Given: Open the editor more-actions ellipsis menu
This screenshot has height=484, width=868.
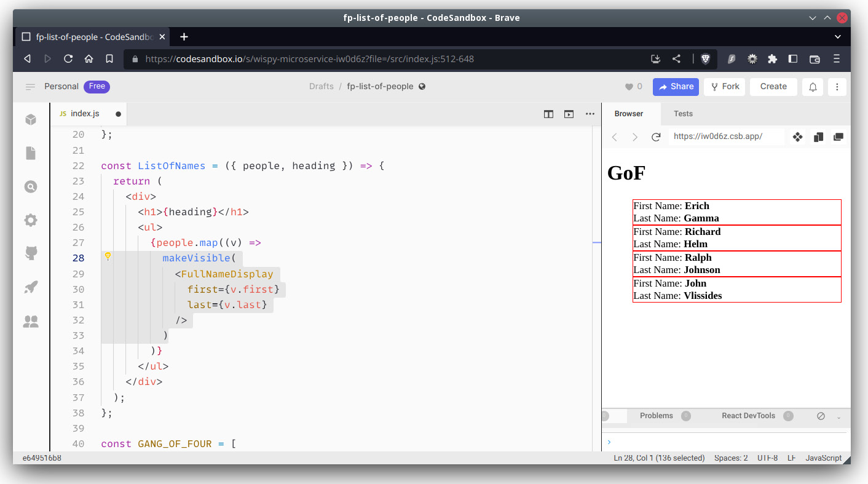Looking at the screenshot, I should [x=590, y=114].
